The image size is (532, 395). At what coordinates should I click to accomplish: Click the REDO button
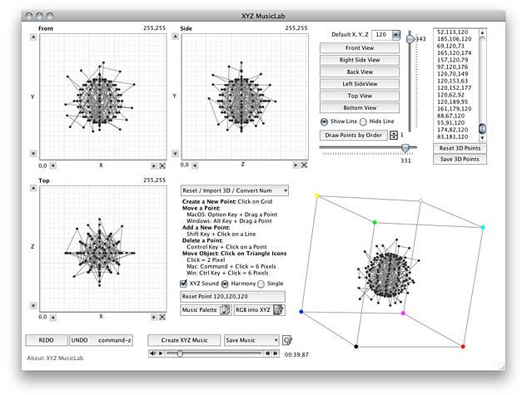click(x=46, y=340)
